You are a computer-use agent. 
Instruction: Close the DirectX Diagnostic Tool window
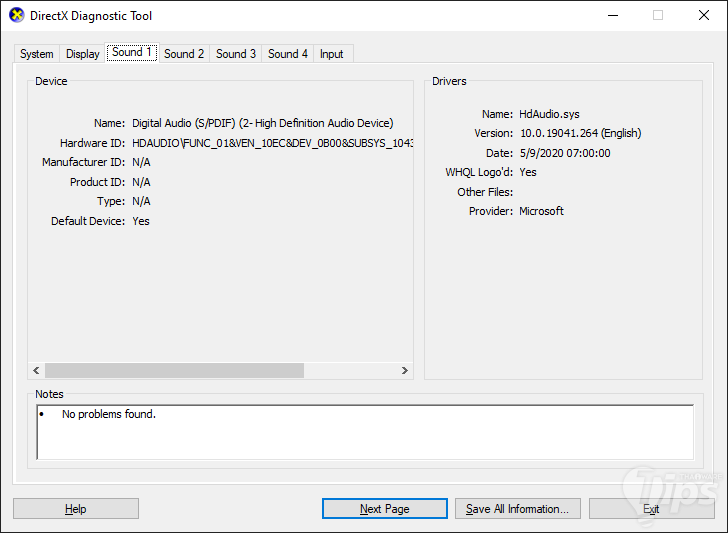pyautogui.click(x=704, y=15)
